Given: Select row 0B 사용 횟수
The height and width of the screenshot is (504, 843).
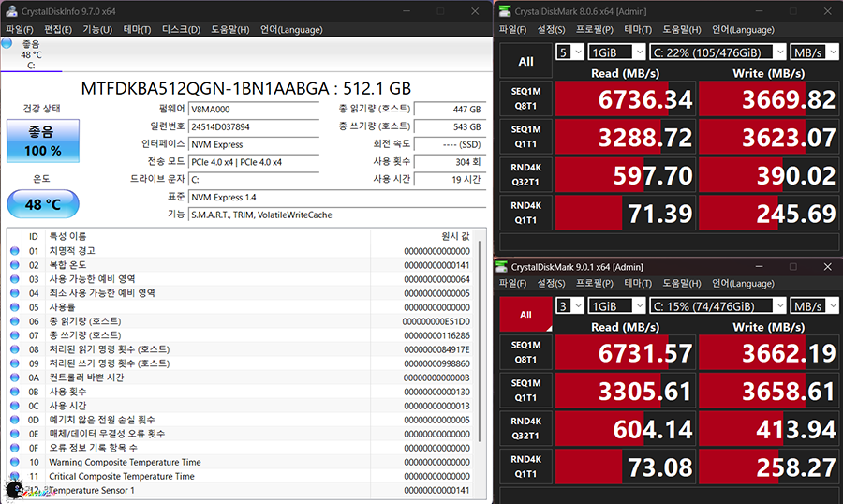Looking at the screenshot, I should tap(241, 392).
